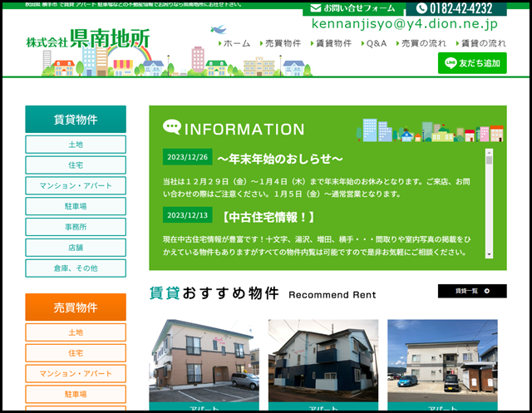This screenshot has height=413, width=532.
Task: Open Q&A in the top navigation
Action: (374, 43)
